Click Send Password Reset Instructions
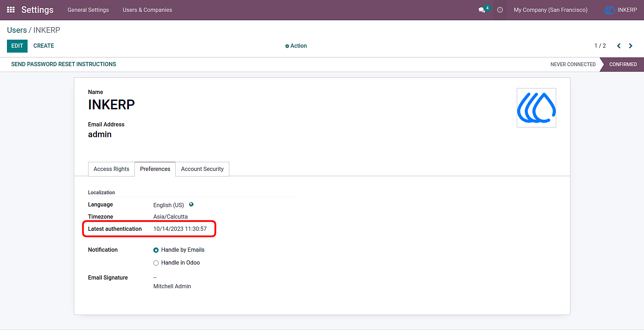644x330 pixels. (63, 64)
